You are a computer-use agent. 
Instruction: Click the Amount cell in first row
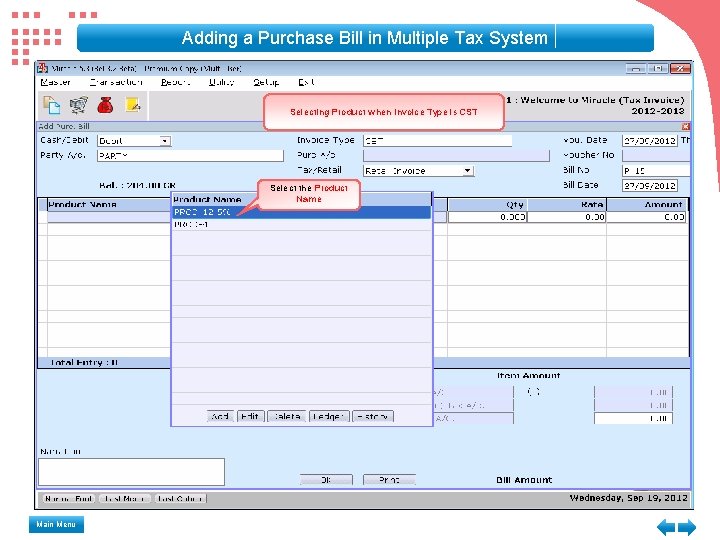coord(646,217)
